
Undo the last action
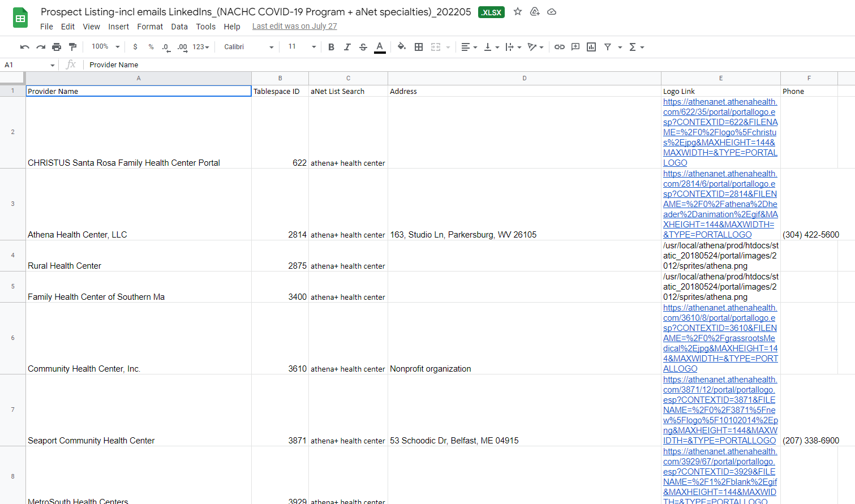click(24, 47)
